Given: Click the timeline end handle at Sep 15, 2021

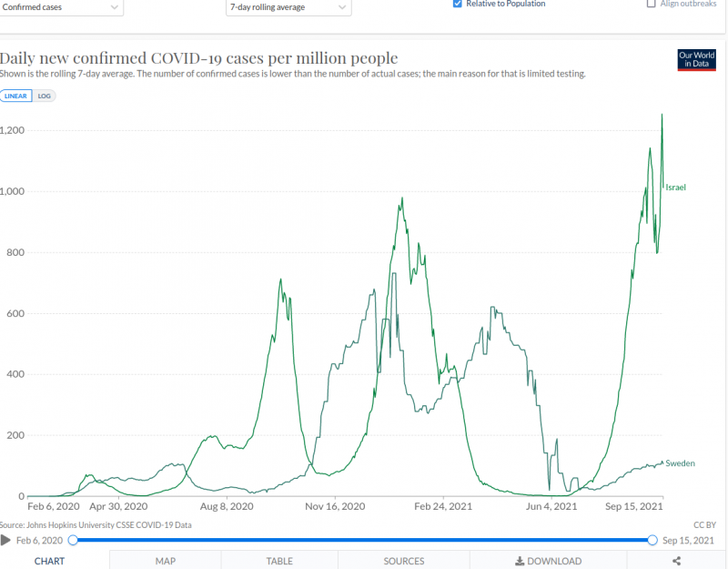Looking at the screenshot, I should point(652,541).
